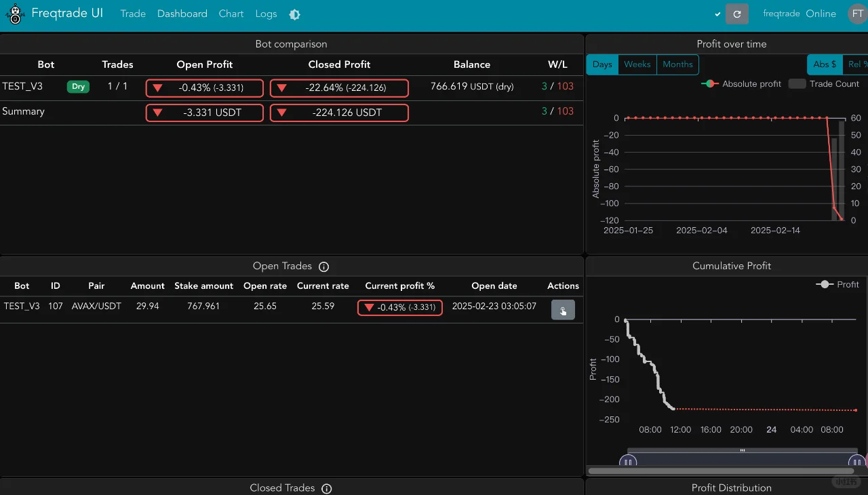Click the Dry badge for TEST_V3
This screenshot has width=868, height=495.
coord(78,87)
